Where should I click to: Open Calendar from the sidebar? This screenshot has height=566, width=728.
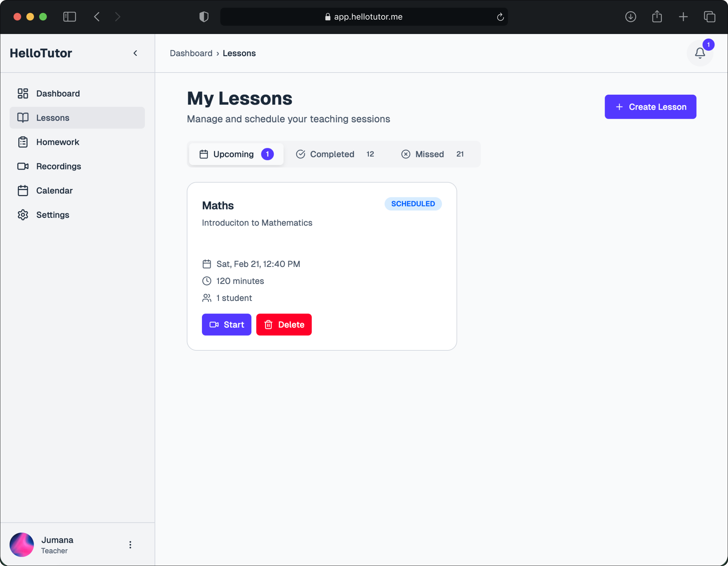tap(54, 191)
